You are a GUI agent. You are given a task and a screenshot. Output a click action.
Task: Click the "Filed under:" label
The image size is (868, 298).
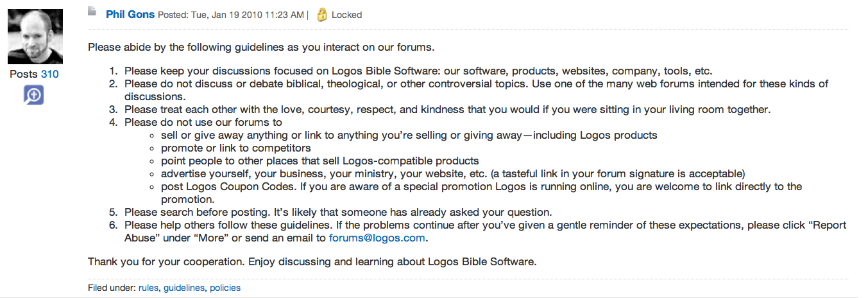112,288
